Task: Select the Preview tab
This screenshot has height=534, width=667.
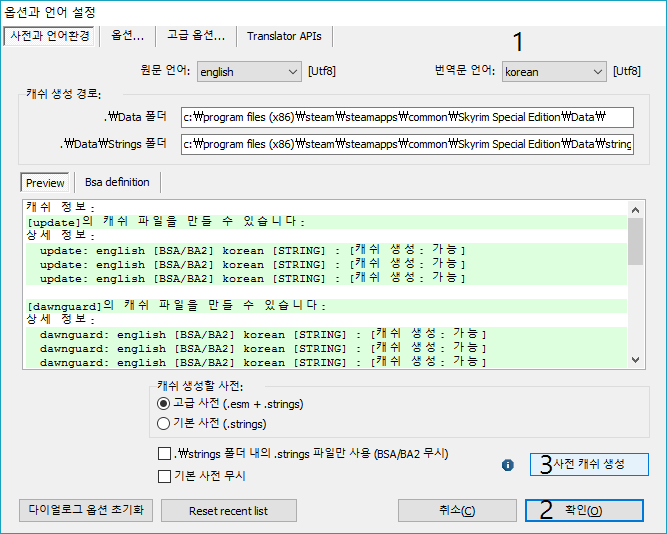Action: point(45,183)
